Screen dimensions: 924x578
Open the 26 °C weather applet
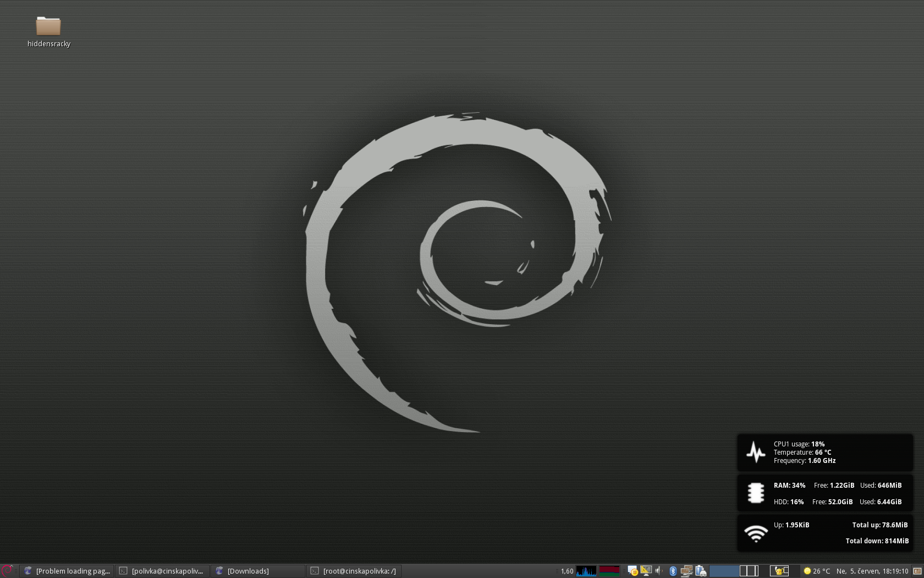coord(817,571)
